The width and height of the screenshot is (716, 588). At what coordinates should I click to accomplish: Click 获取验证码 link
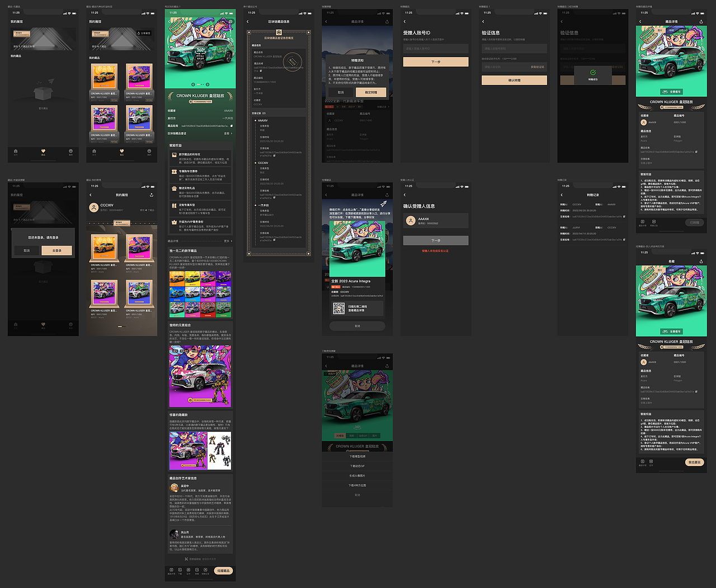[x=537, y=67]
